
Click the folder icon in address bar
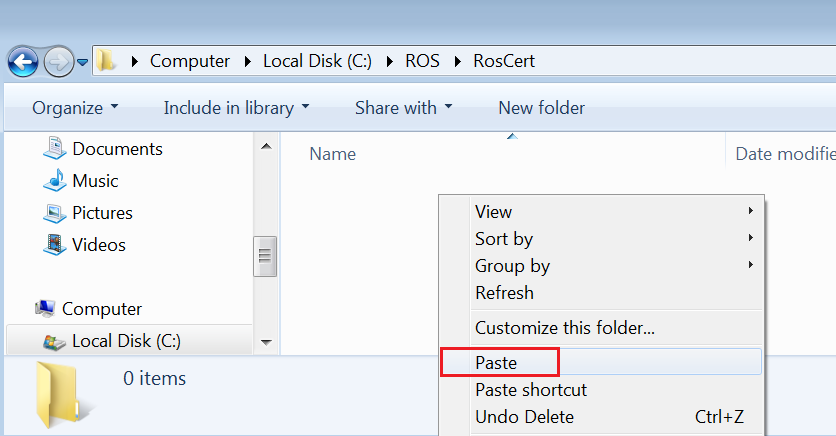[106, 61]
